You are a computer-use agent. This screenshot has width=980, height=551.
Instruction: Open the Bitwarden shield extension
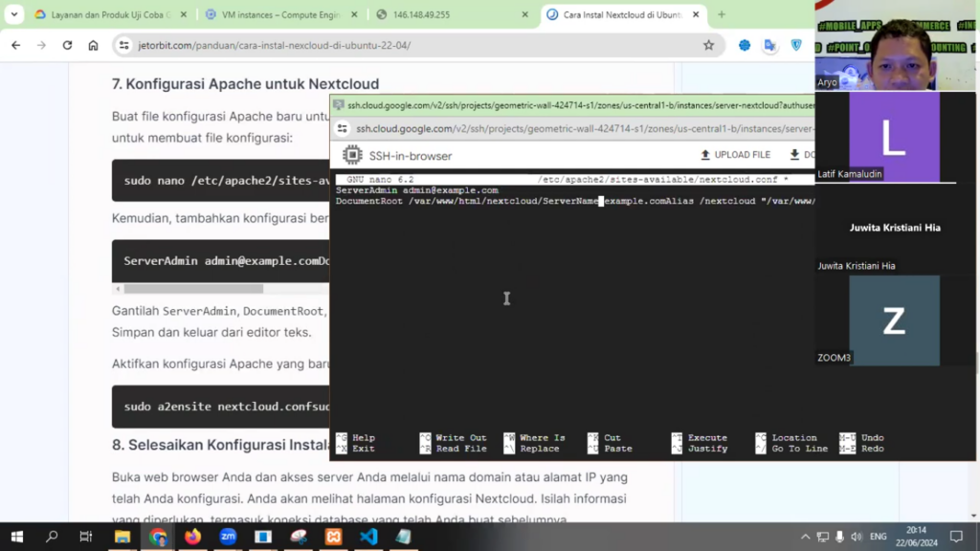click(796, 45)
